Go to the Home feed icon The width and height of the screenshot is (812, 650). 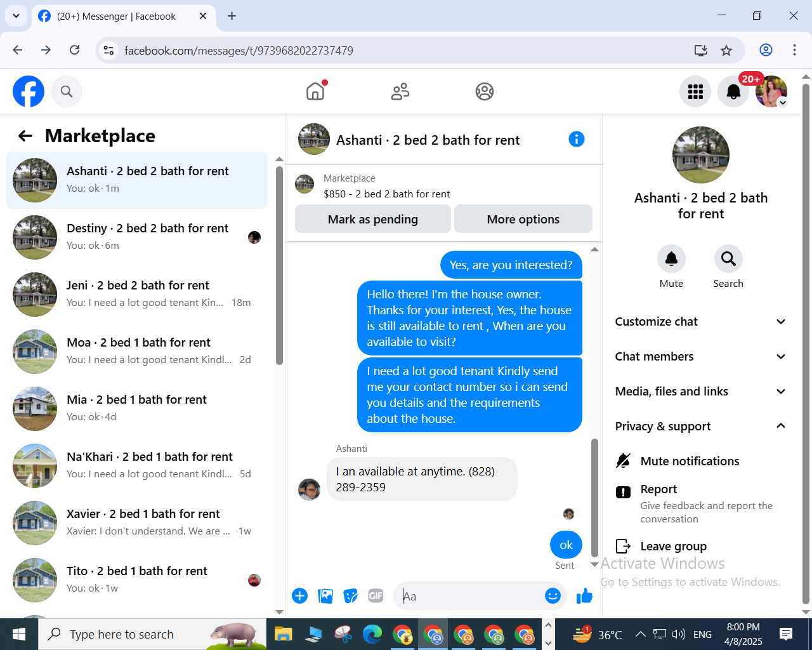[x=315, y=91]
